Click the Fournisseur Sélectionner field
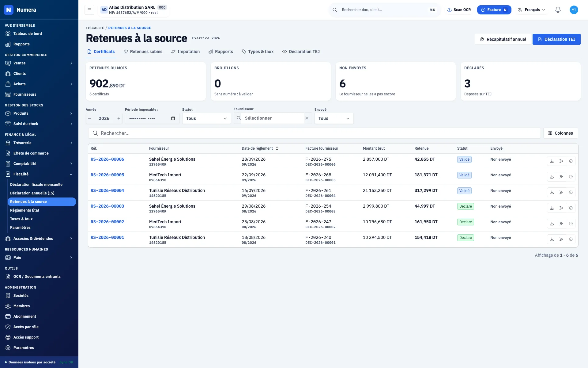 (273, 118)
